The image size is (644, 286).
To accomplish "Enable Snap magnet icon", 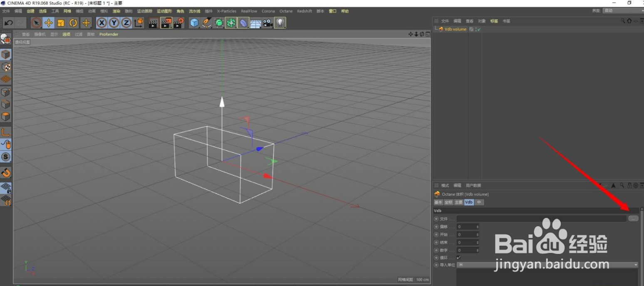I will 6,172.
